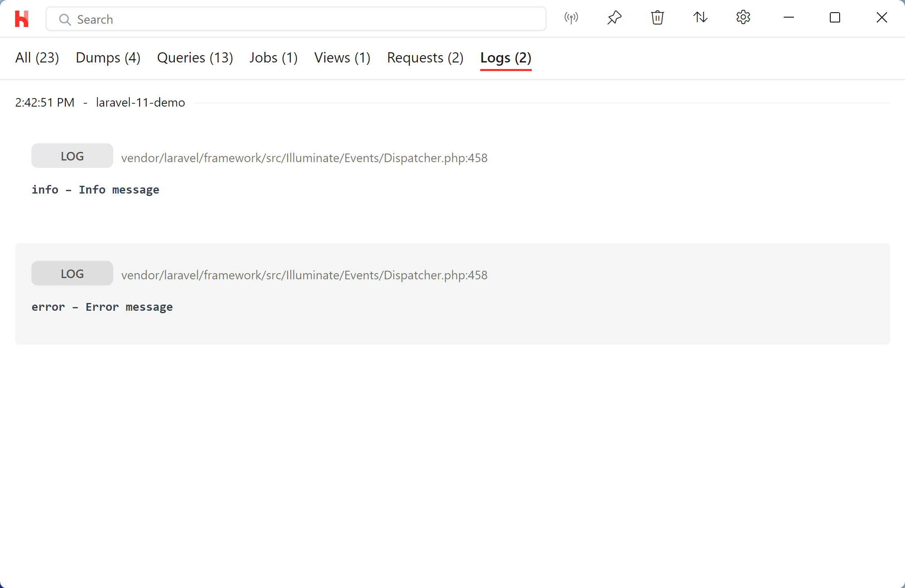
Task: Maximize the dumps window
Action: click(x=835, y=18)
